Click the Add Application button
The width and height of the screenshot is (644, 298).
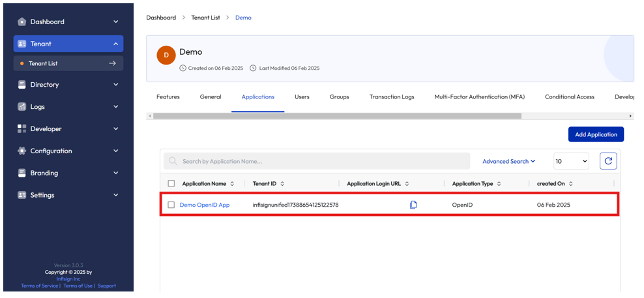click(596, 134)
